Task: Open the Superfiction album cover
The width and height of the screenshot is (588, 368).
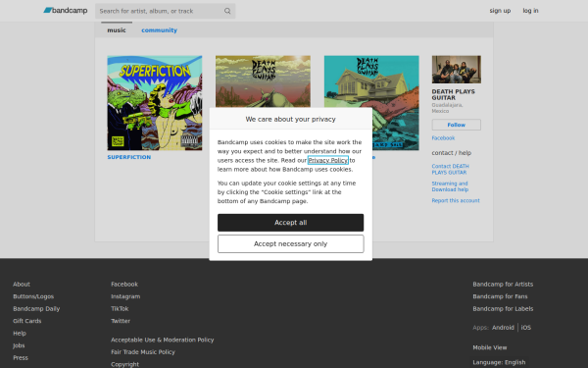Action: (155, 103)
